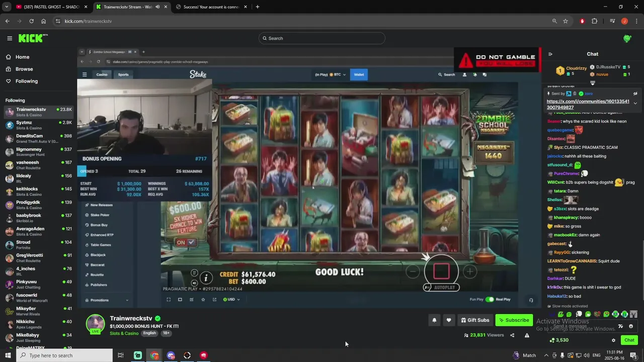Open the Windows Start menu

coord(8,355)
